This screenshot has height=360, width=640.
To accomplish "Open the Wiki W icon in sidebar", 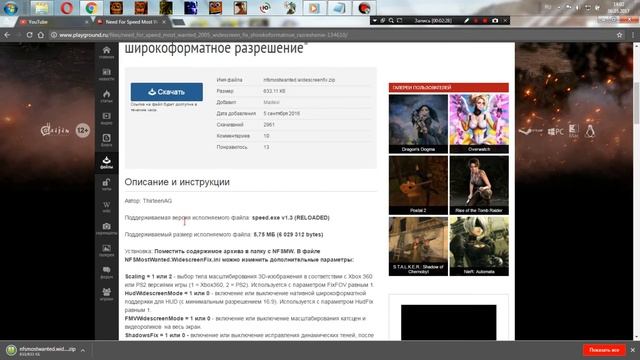I will [107, 207].
